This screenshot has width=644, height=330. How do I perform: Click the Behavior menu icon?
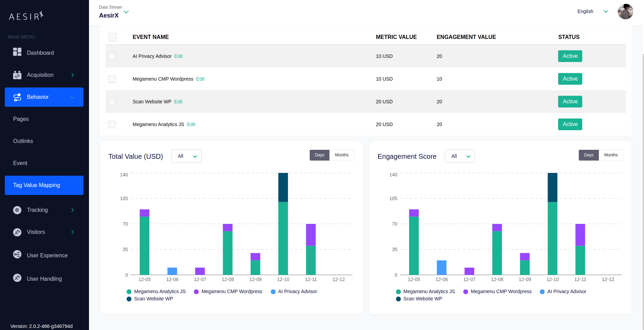(17, 97)
